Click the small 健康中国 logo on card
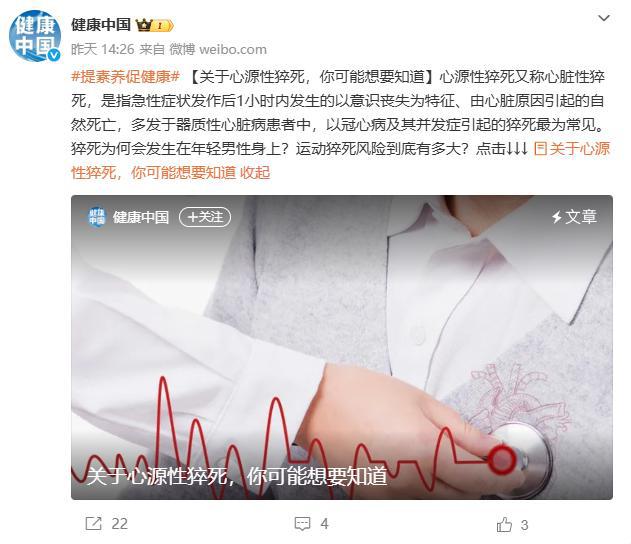The width and height of the screenshot is (631, 544). pyautogui.click(x=97, y=217)
